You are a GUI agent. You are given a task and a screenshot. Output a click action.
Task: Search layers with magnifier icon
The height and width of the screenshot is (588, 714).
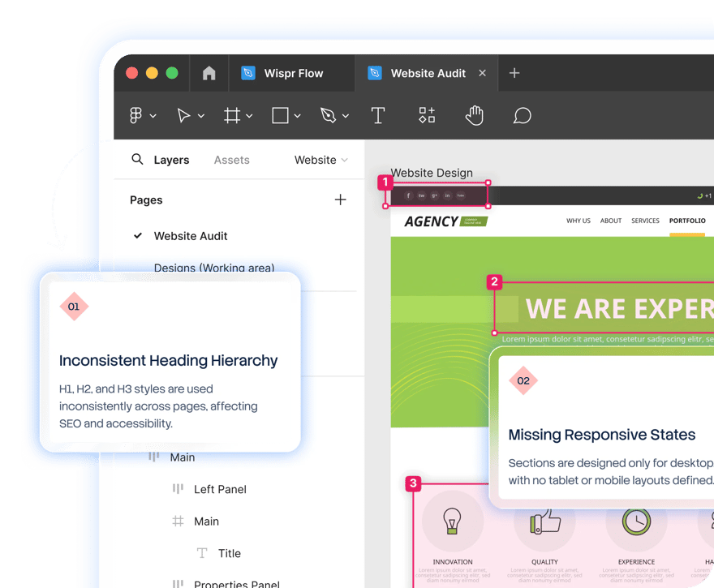click(x=137, y=159)
